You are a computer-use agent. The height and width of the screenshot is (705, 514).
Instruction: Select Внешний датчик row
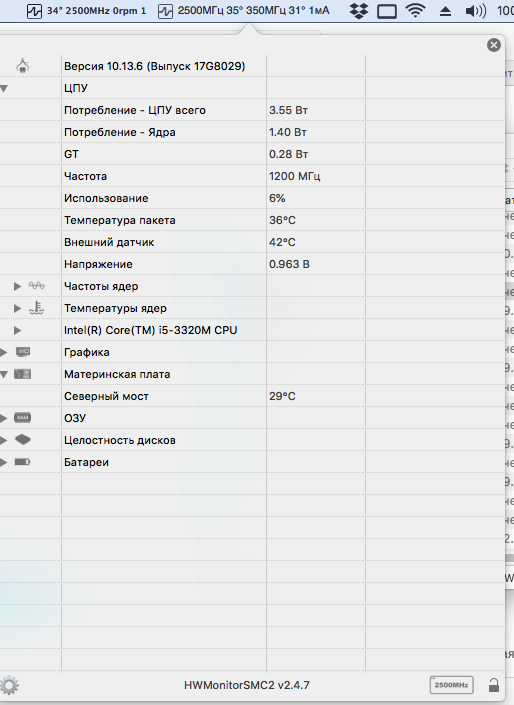pyautogui.click(x=252, y=242)
